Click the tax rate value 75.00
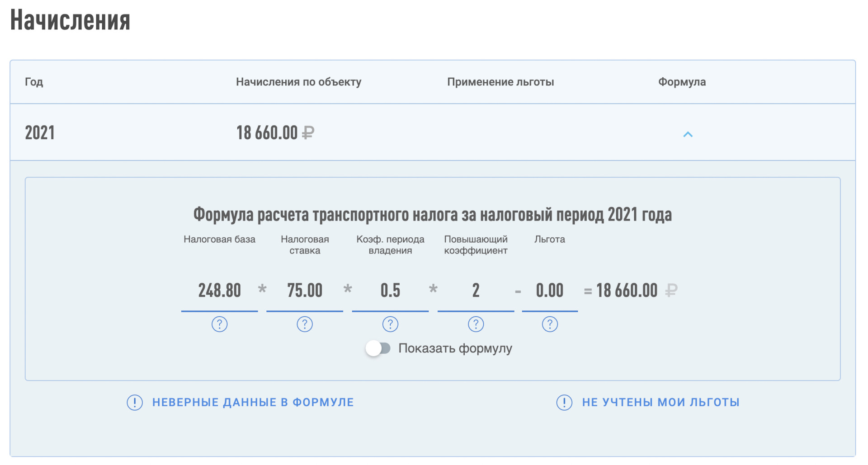Screen dimensions: 868x465 point(305,291)
